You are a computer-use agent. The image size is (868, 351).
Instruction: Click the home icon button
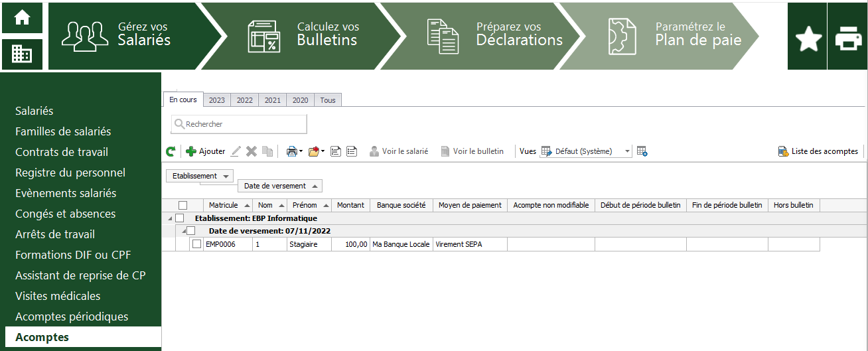point(22,18)
